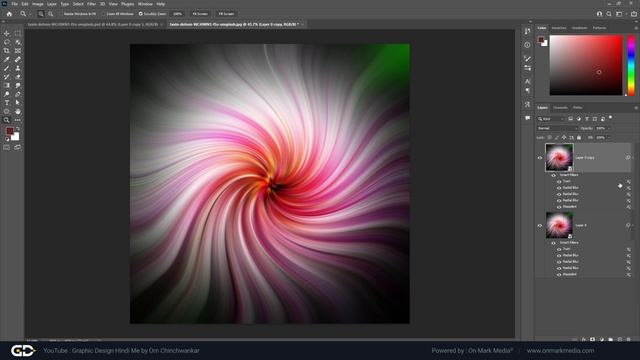
Task: Select the Brush tool
Action: point(7,68)
